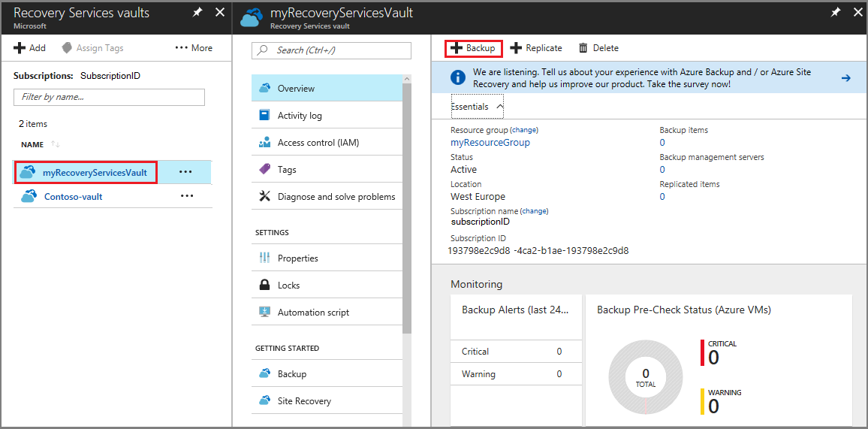Screen dimensions: 868x429
Task: Click the Filter by name input
Action: click(x=109, y=97)
